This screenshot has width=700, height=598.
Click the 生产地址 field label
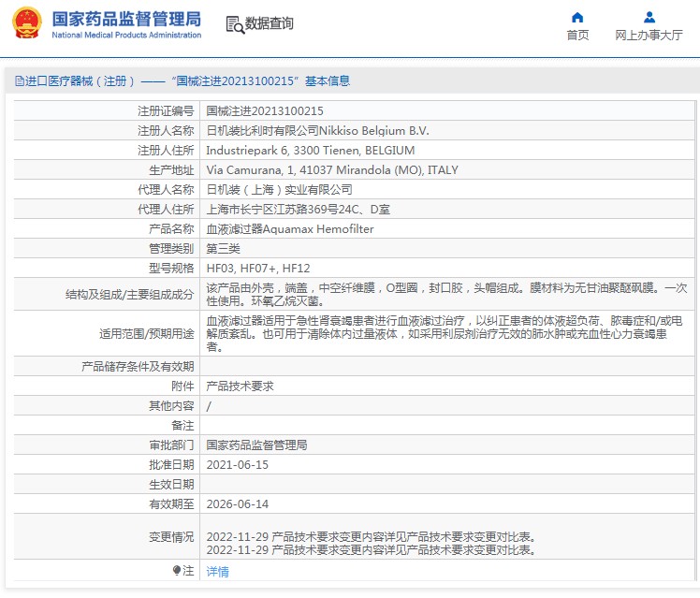click(171, 170)
